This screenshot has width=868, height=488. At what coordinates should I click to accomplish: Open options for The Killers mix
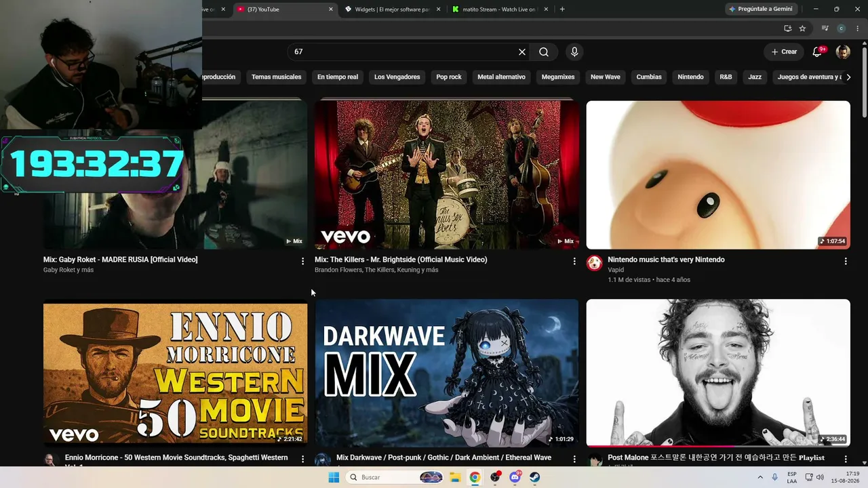(x=574, y=261)
